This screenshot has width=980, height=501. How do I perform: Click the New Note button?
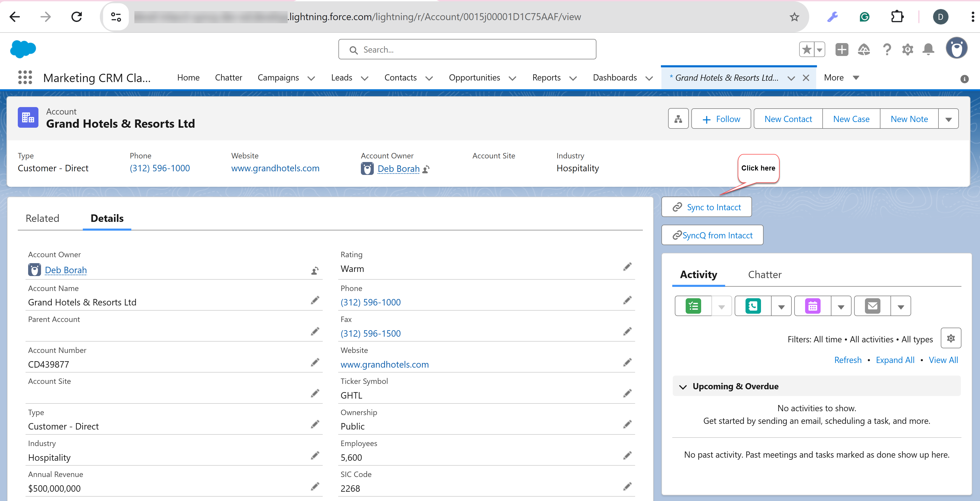pos(909,119)
